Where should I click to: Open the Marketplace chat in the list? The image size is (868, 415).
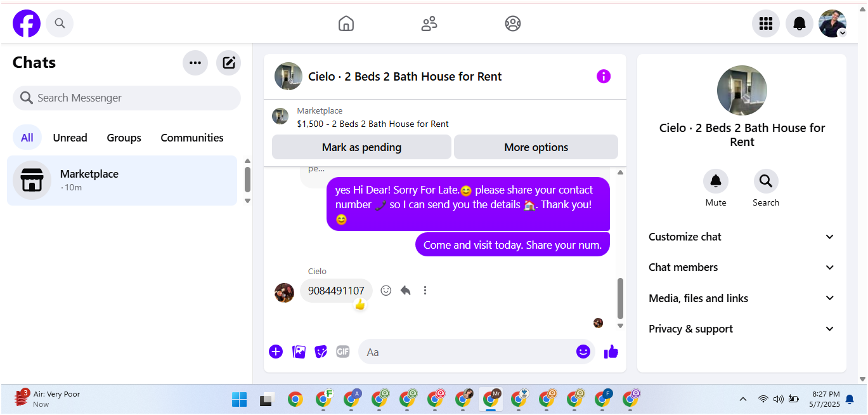(122, 180)
